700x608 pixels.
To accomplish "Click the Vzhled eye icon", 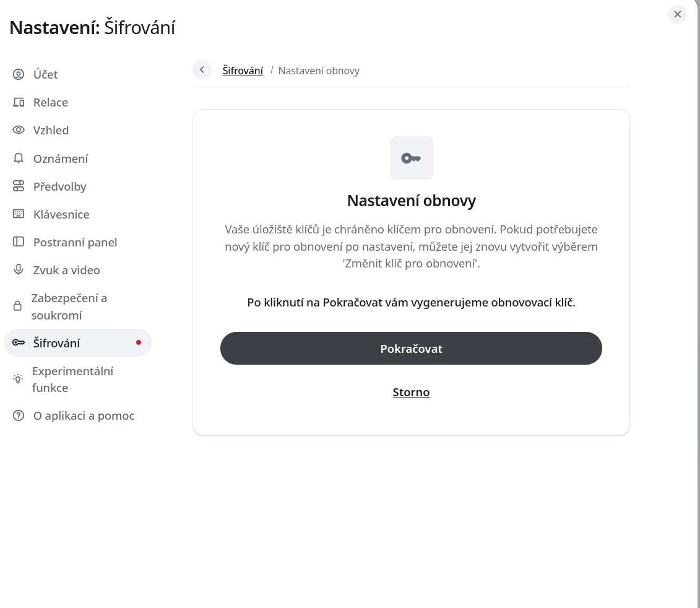I will (19, 130).
